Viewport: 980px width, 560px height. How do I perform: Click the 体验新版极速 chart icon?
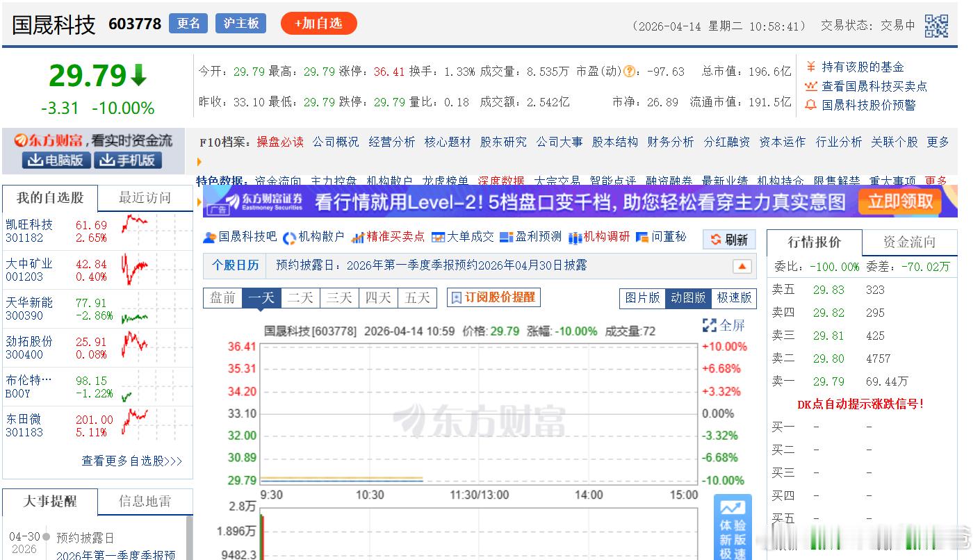click(733, 508)
